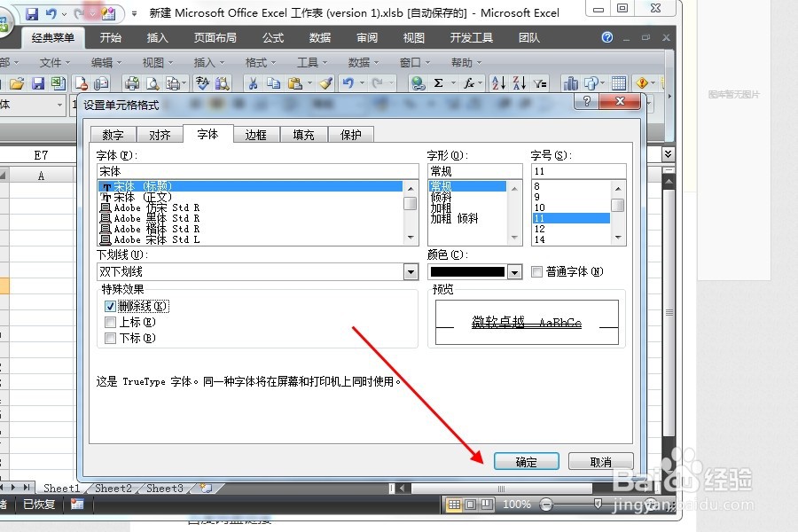Check the 普通字体 normal font checkbox
This screenshot has width=798, height=532.
[536, 271]
